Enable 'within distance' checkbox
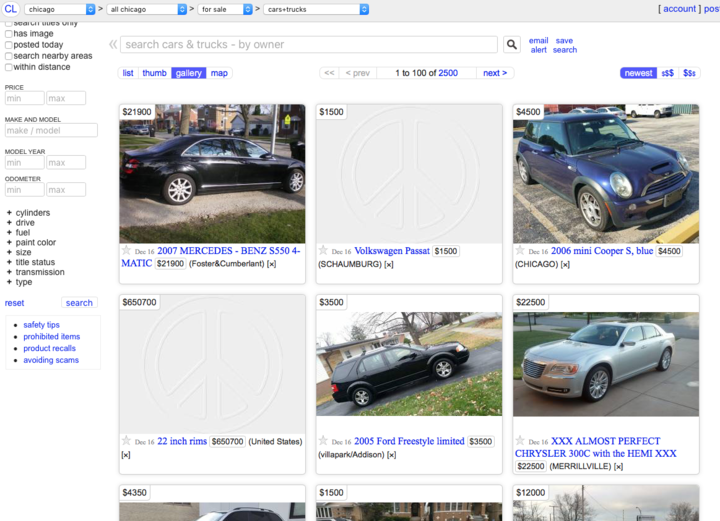 tap(8, 67)
